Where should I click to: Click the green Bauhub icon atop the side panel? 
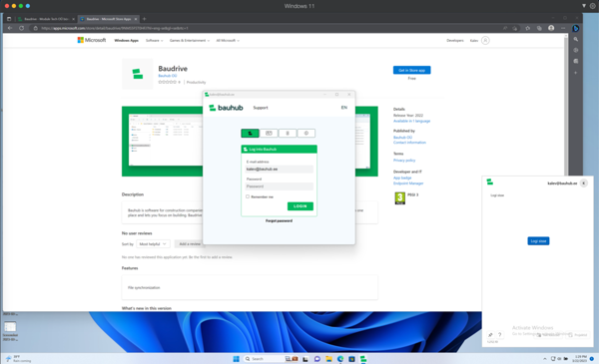click(490, 182)
